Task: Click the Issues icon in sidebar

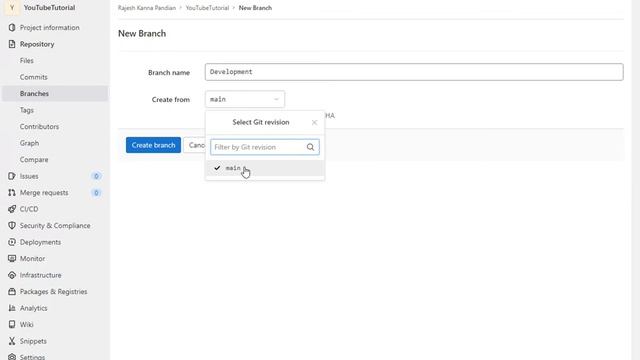Action: click(x=12, y=176)
